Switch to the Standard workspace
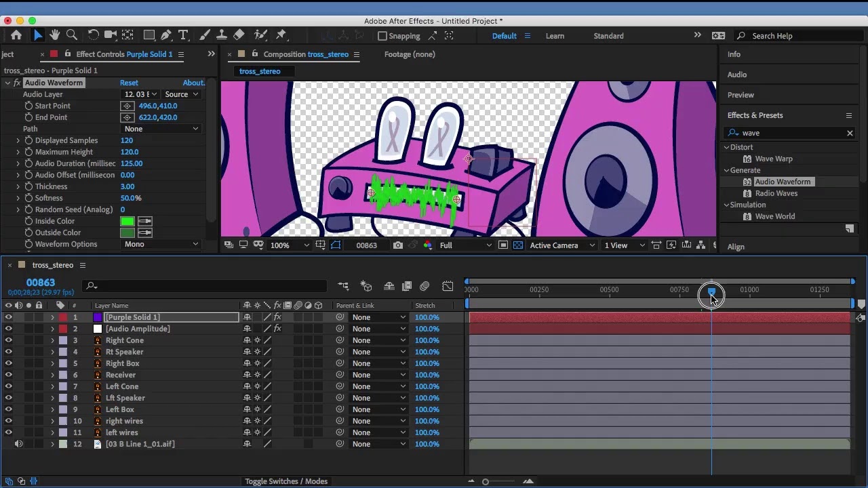Viewport: 868px width, 488px height. point(608,36)
